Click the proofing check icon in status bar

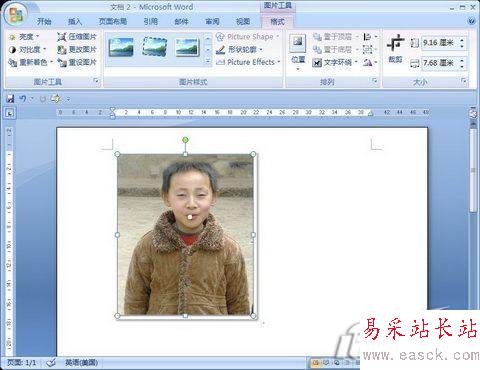(51, 363)
